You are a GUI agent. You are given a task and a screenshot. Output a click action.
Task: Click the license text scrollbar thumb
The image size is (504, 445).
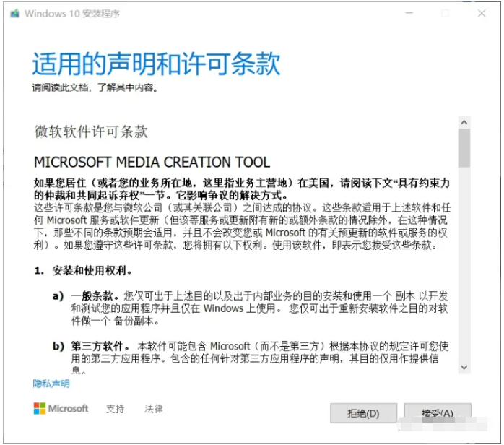464,148
